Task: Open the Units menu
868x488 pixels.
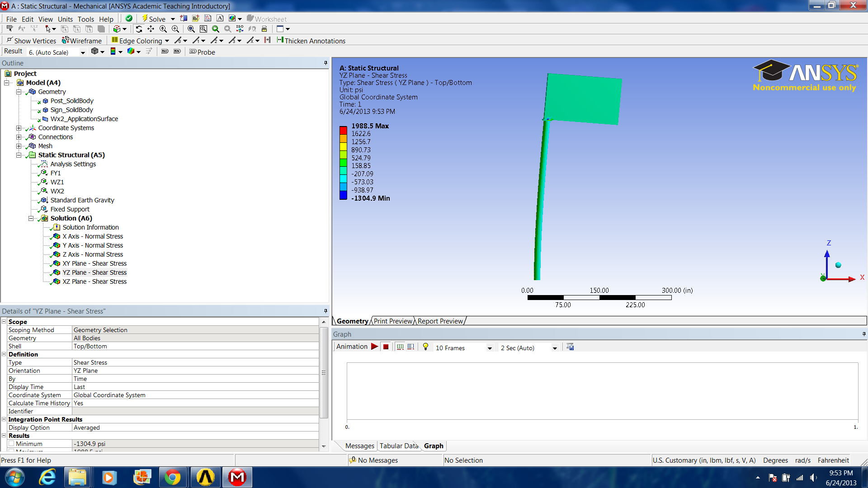Action: click(65, 19)
